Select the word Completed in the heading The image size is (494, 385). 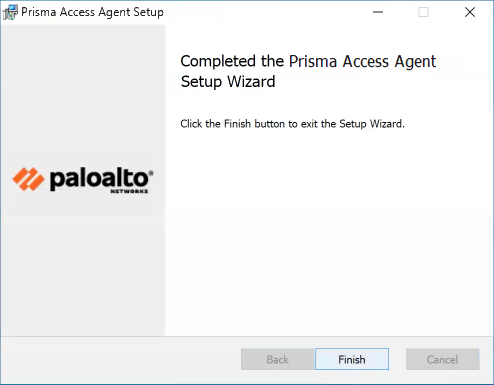tap(218, 61)
